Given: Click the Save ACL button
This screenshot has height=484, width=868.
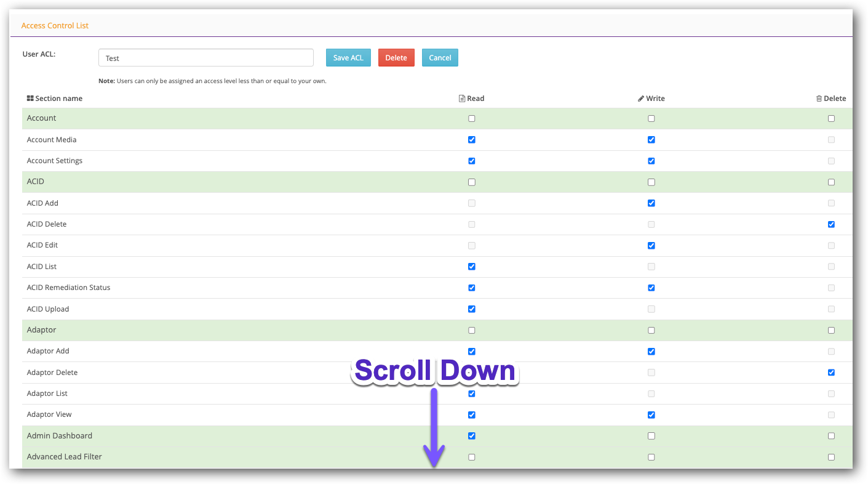Looking at the screenshot, I should click(x=348, y=57).
